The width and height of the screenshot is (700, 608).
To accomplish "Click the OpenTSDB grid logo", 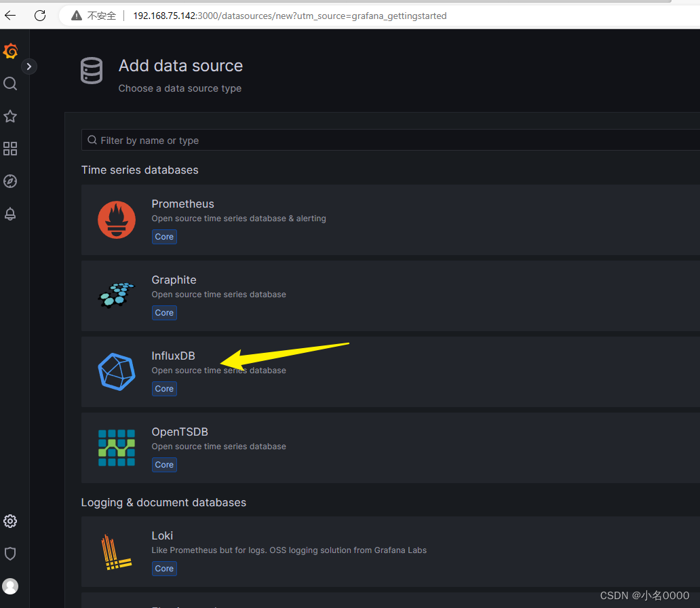I will click(x=117, y=448).
